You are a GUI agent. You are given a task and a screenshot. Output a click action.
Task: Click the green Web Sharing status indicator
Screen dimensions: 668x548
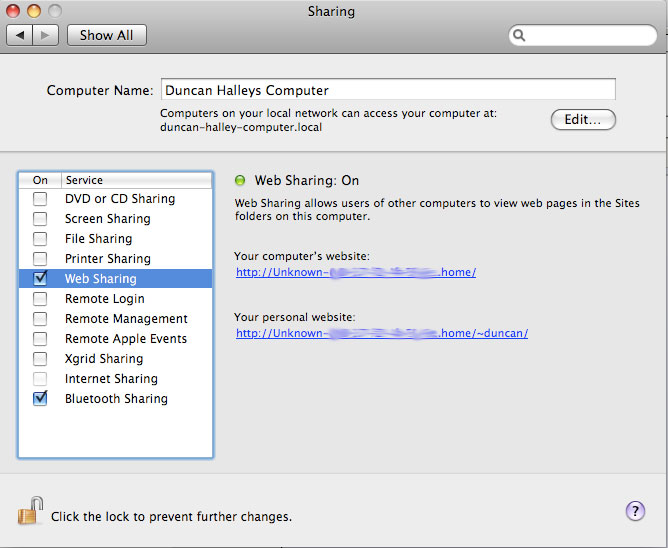[x=240, y=180]
